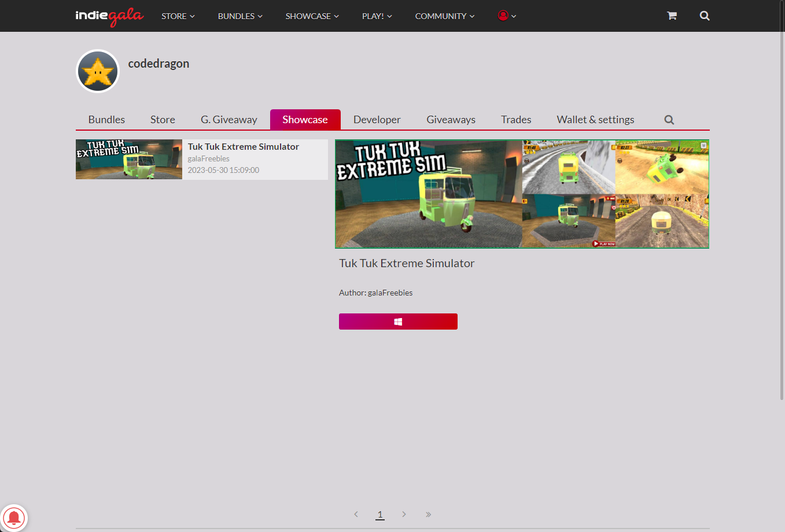785x532 pixels.
Task: Expand the STORE dropdown menu
Action: [178, 16]
